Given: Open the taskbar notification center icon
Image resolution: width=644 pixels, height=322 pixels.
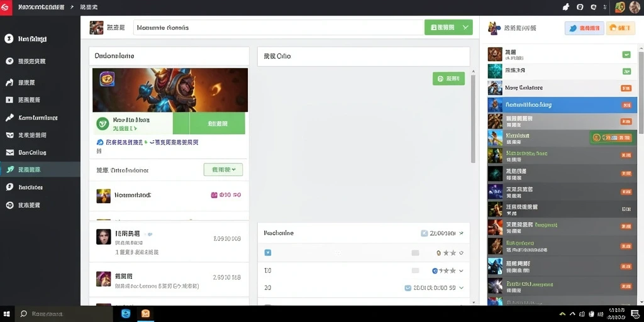Looking at the screenshot, I should pyautogui.click(x=635, y=314).
